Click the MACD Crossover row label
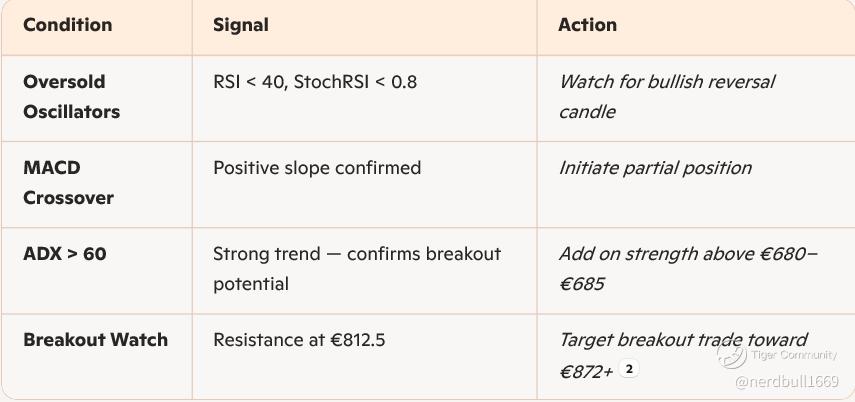Viewport: 855px width, 402px height. click(x=68, y=183)
